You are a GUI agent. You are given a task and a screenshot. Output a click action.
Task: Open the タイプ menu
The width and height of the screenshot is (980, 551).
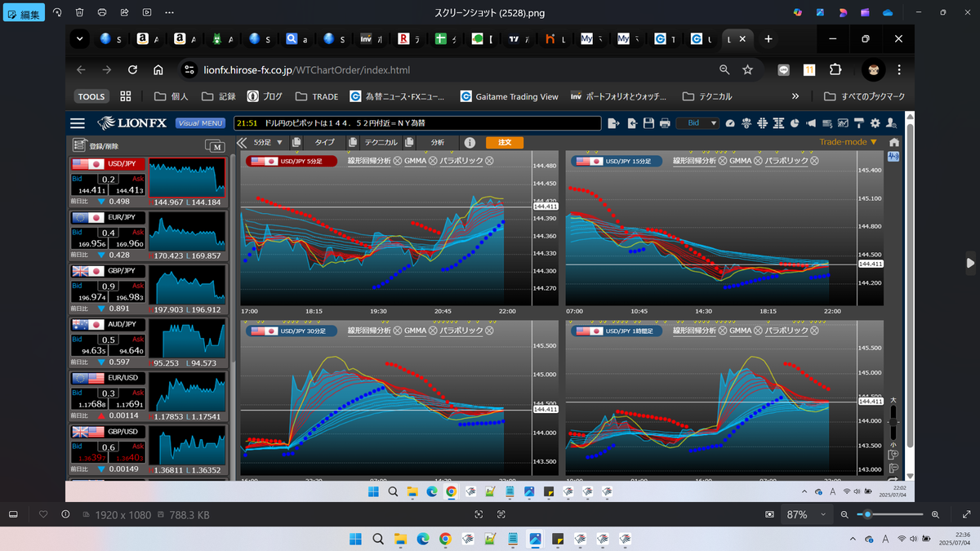point(324,142)
